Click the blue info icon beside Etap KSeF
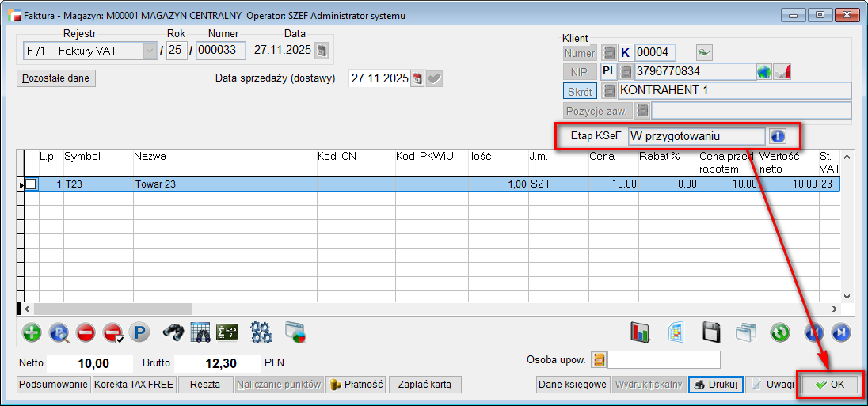This screenshot has width=868, height=406. tap(778, 136)
